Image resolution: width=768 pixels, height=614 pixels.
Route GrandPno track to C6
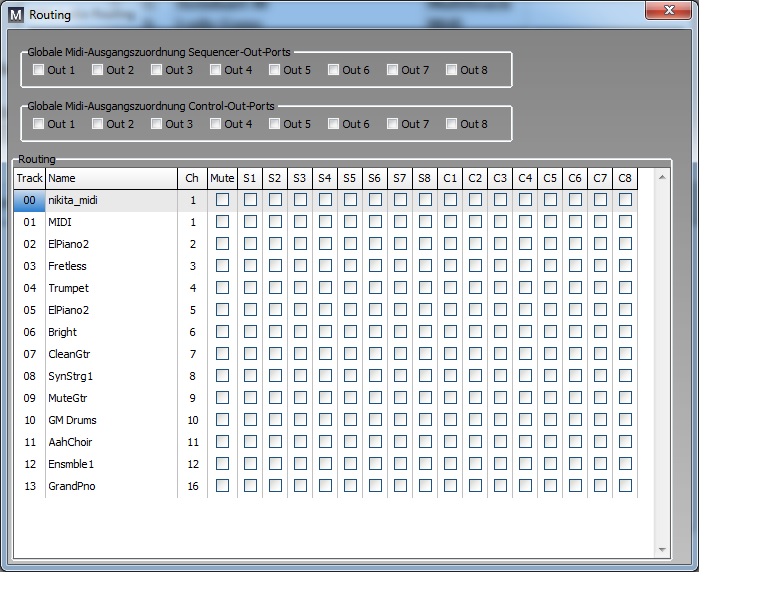click(x=575, y=486)
